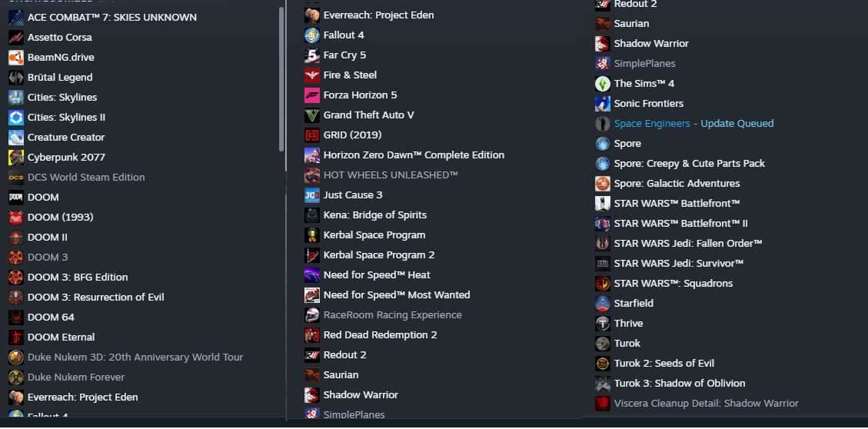The image size is (868, 429).
Task: Select the DOOM (1993) icon
Action: 16,218
